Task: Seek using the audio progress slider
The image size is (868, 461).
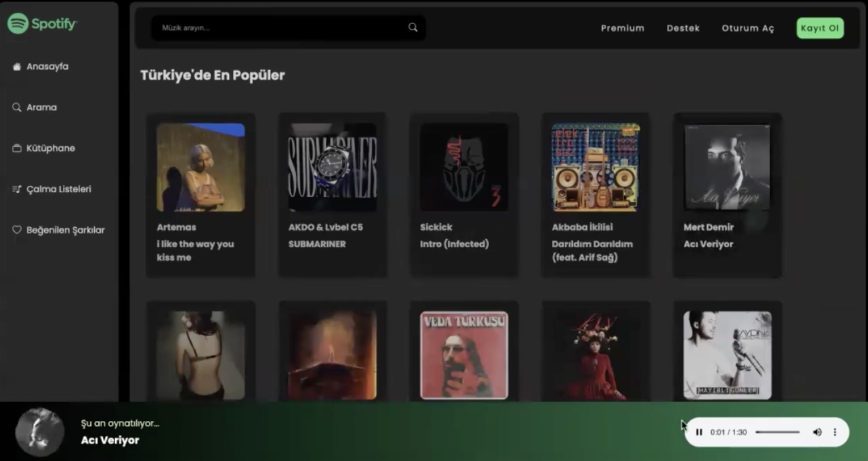Action: (x=777, y=432)
